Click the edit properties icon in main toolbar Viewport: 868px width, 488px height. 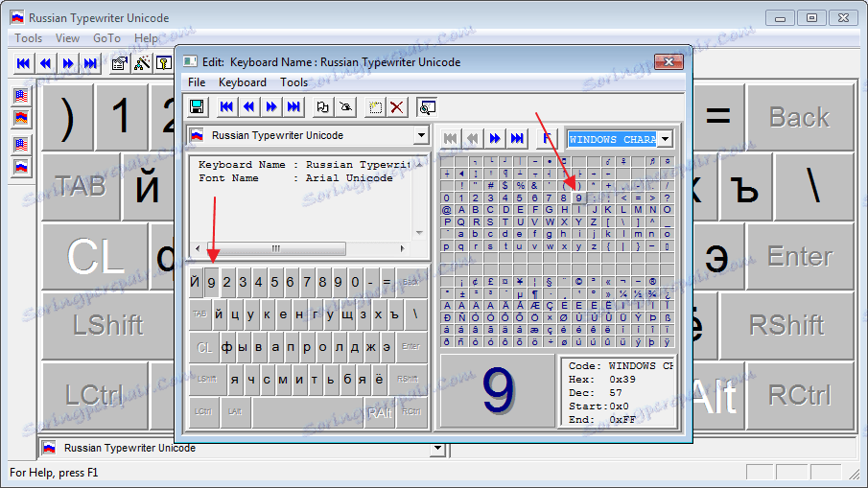pos(120,63)
